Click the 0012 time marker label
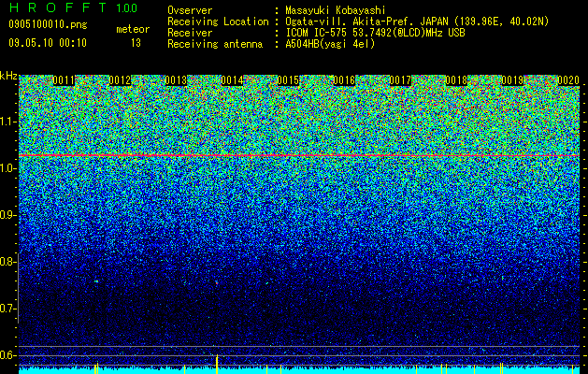Screen dimensions: 588x374 (x=120, y=80)
